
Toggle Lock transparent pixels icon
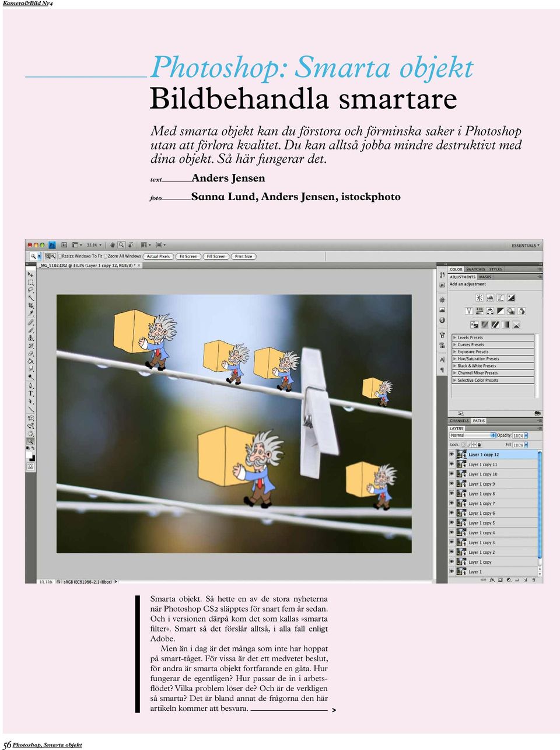point(463,445)
